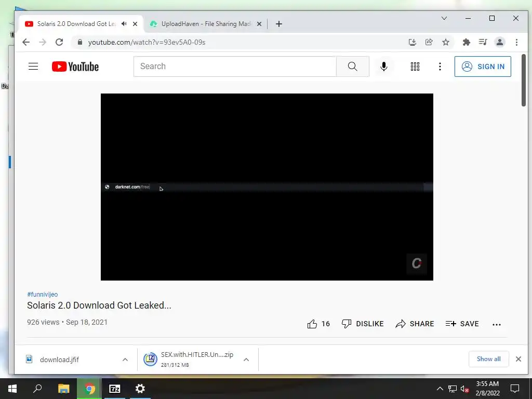Click the install app icon in address bar
The width and height of the screenshot is (532, 399).
(x=412, y=42)
